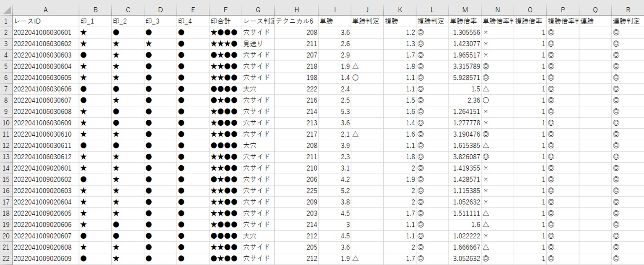
Task: Select column A header
Action: [45, 10]
